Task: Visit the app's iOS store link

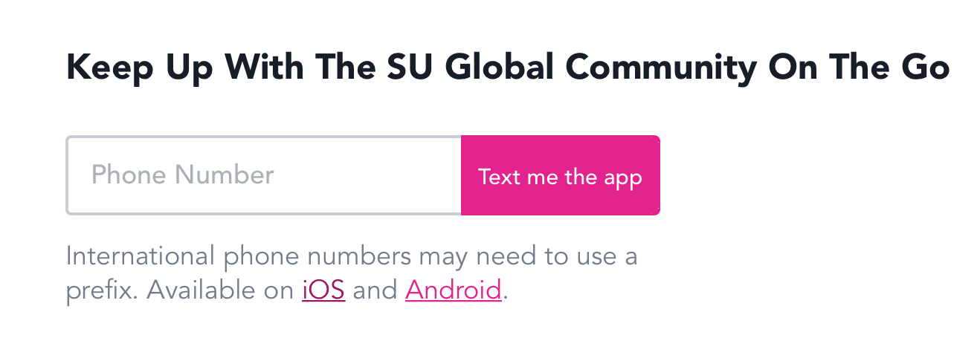Action: (323, 289)
